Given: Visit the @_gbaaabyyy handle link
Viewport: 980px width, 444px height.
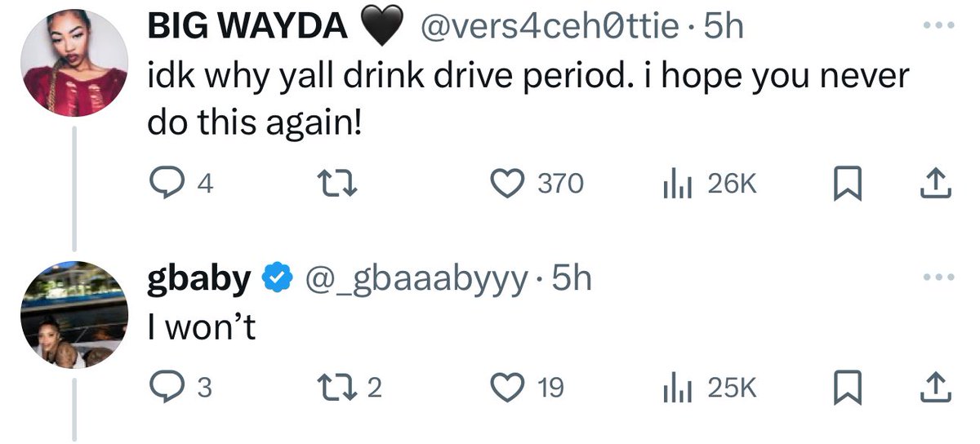Looking at the screenshot, I should coord(414,280).
